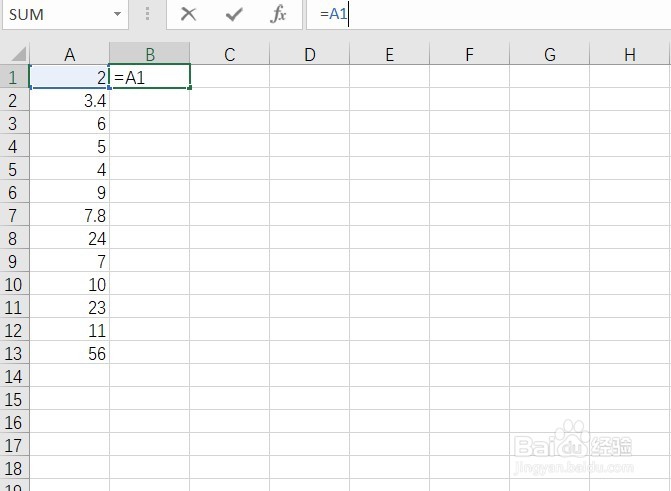The width and height of the screenshot is (671, 491).
Task: Expand the Name Box function dropdown
Action: (x=117, y=14)
